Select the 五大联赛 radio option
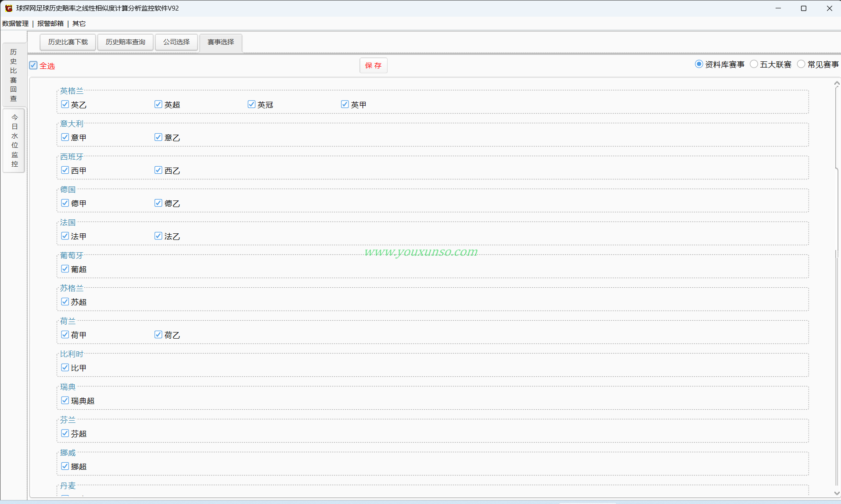This screenshot has height=504, width=841. point(754,64)
